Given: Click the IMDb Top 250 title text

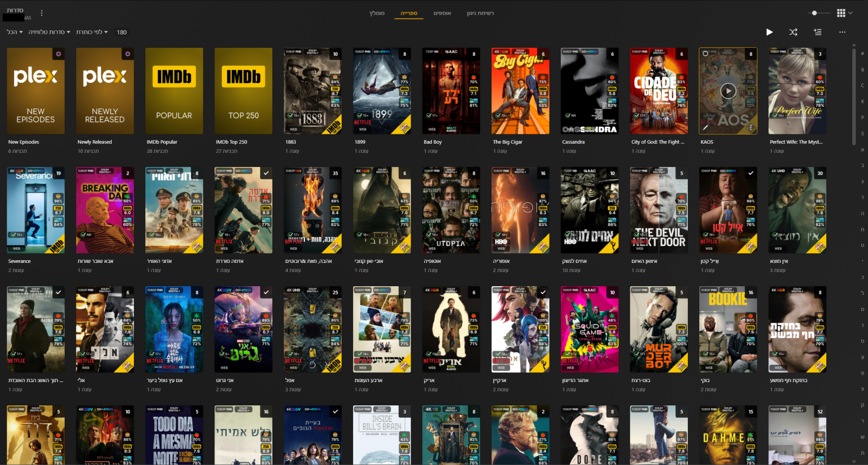Looking at the screenshot, I should [x=232, y=142].
